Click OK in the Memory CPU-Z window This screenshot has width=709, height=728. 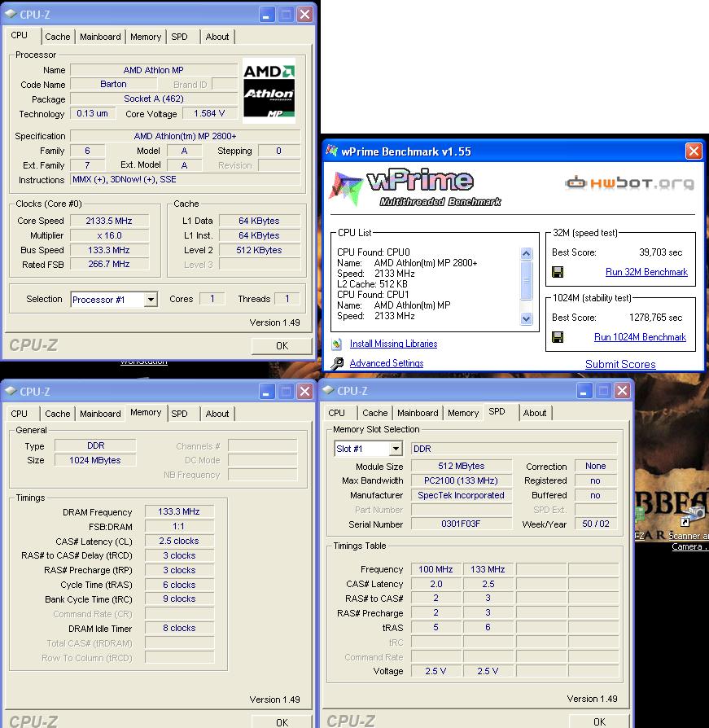[282, 722]
